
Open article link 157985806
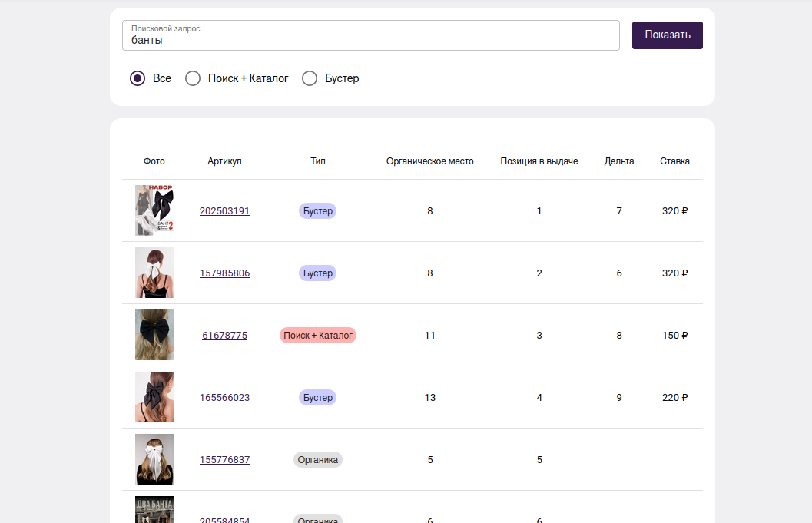(x=224, y=273)
